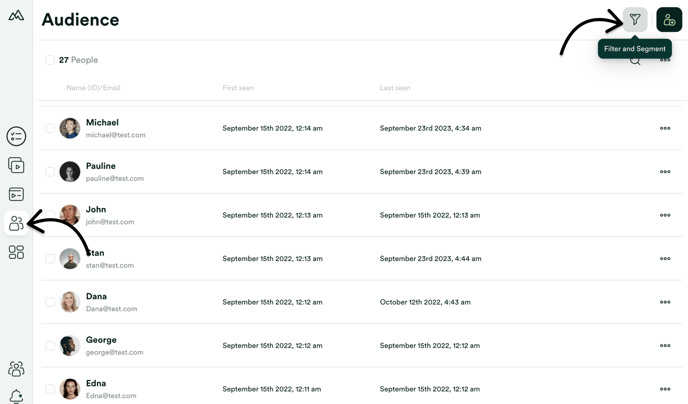Image resolution: width=688 pixels, height=404 pixels.
Task: Open more options for Dana's row
Action: pyautogui.click(x=665, y=302)
